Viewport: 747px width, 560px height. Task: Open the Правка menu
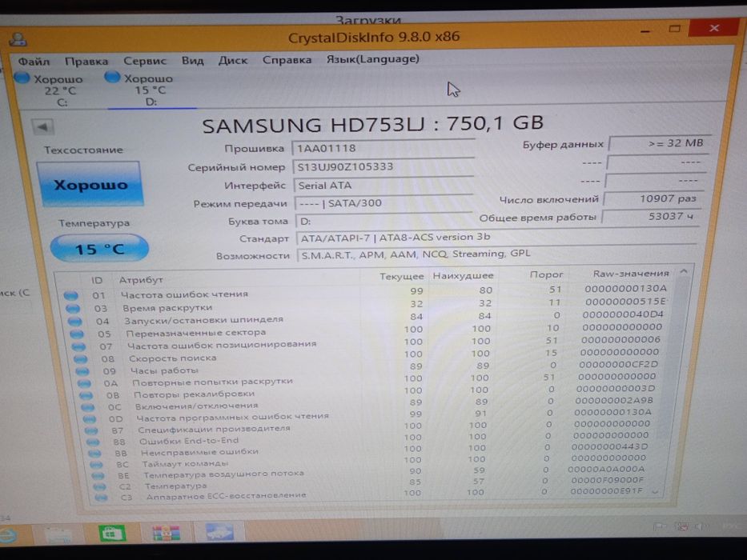coord(86,62)
